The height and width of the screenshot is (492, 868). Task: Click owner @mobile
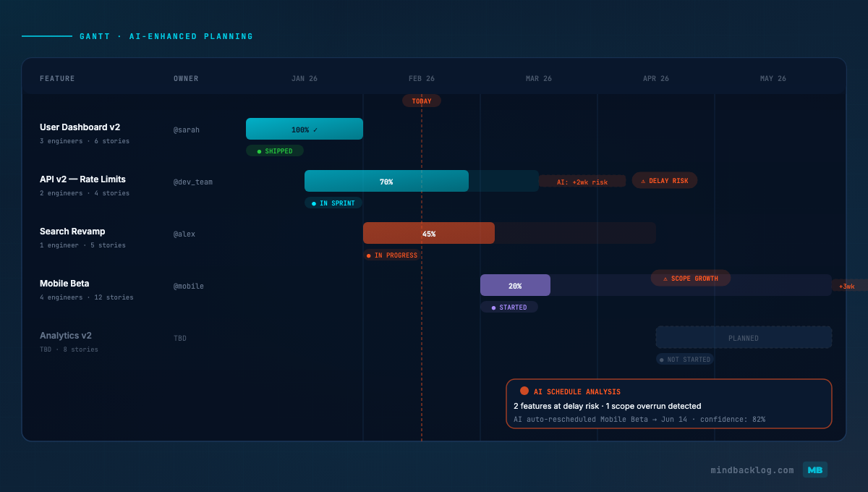[x=189, y=287]
